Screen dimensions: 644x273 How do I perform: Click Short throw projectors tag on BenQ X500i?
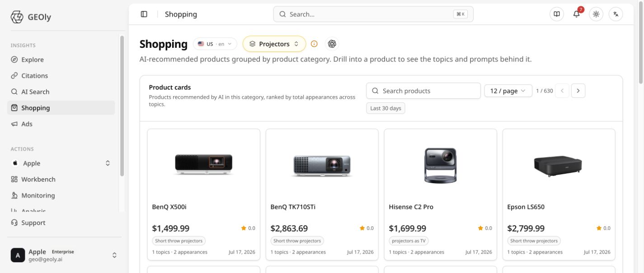point(179,241)
